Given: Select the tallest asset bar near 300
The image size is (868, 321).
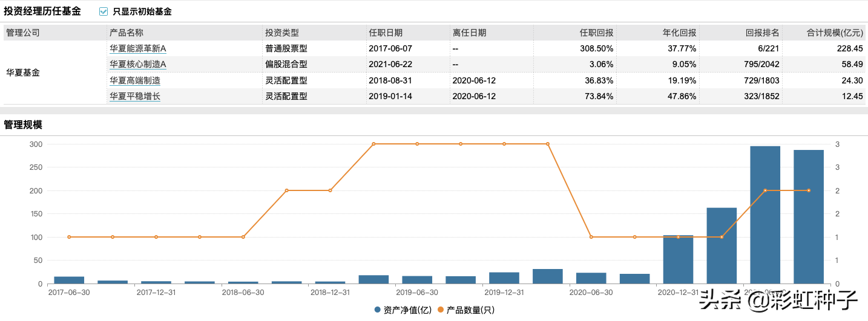Looking at the screenshot, I should (x=765, y=215).
